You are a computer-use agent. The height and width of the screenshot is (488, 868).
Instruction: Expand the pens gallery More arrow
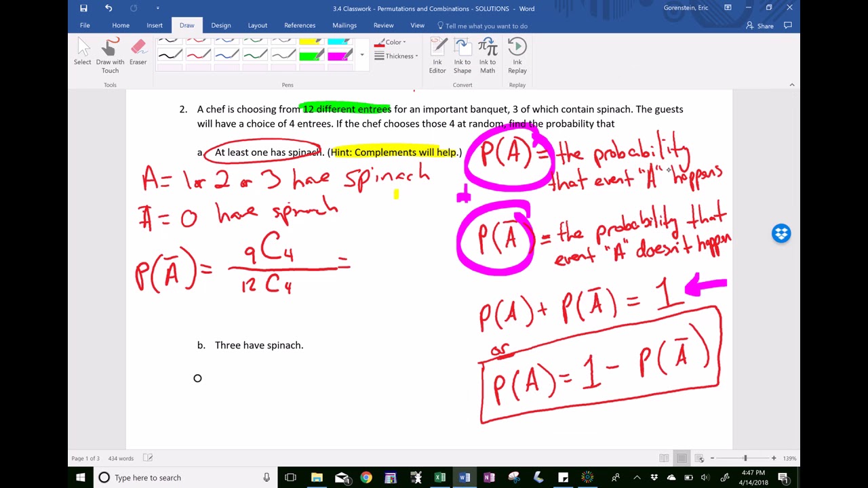coord(361,55)
